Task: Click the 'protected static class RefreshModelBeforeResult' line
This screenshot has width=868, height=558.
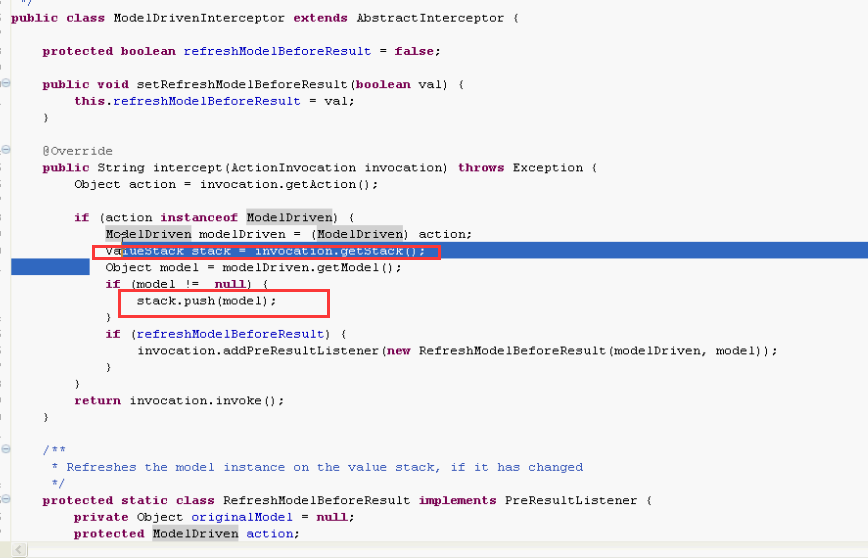Action: coord(347,500)
